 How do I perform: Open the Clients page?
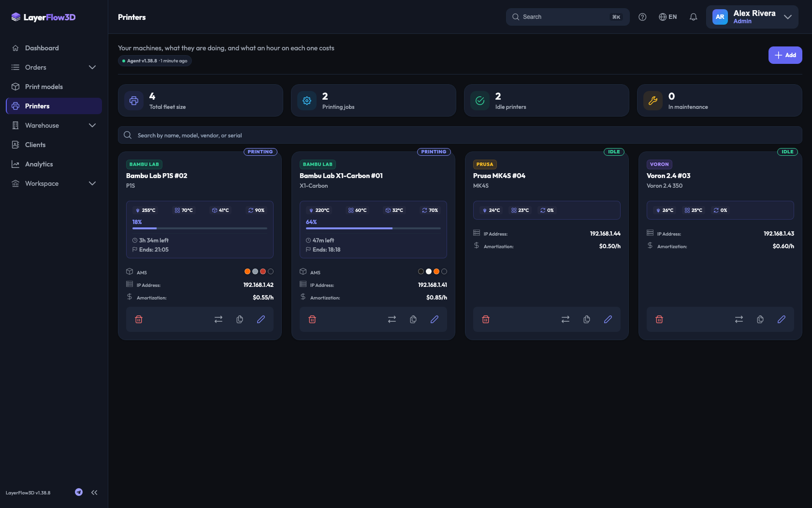click(54, 145)
